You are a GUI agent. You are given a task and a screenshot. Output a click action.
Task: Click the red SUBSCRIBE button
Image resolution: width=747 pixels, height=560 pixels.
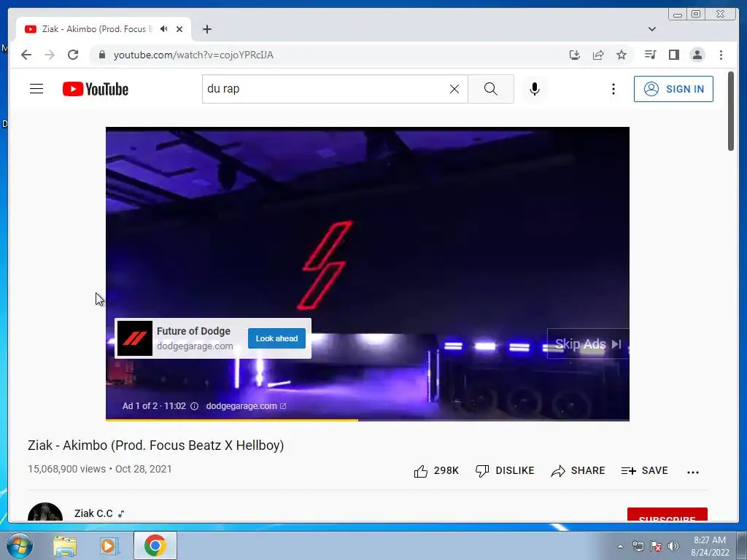click(667, 515)
